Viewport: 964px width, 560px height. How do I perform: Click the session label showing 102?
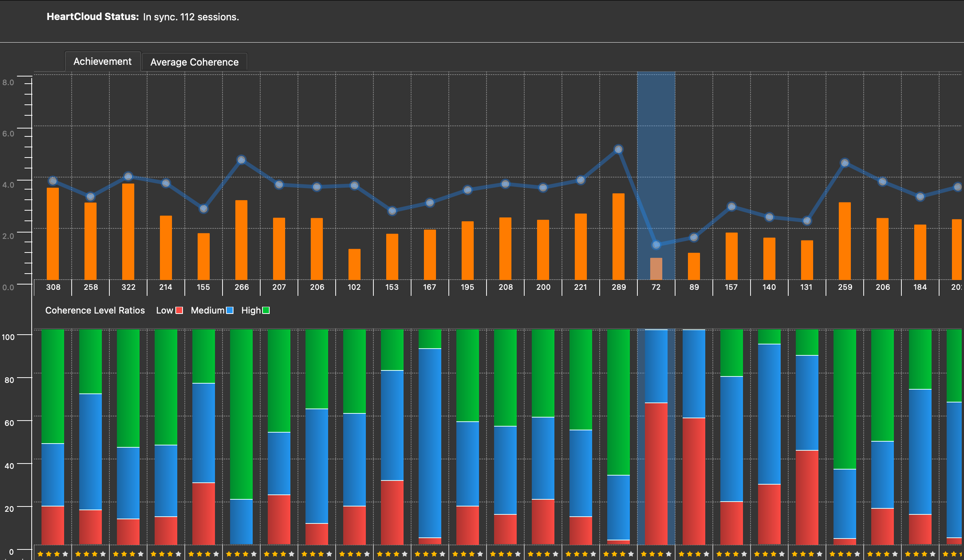pos(354,287)
